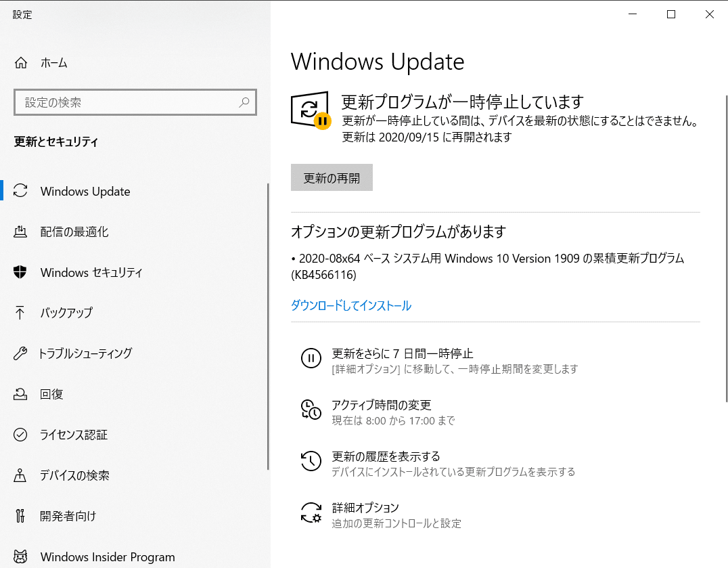Click 現在は 8:00 から 17:00 まで text
Image resolution: width=728 pixels, height=568 pixels.
tap(393, 421)
